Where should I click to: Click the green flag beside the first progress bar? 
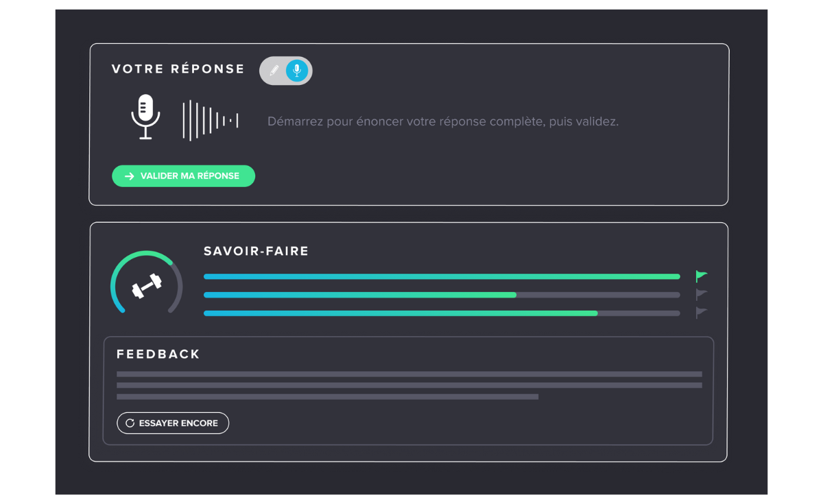coord(701,276)
